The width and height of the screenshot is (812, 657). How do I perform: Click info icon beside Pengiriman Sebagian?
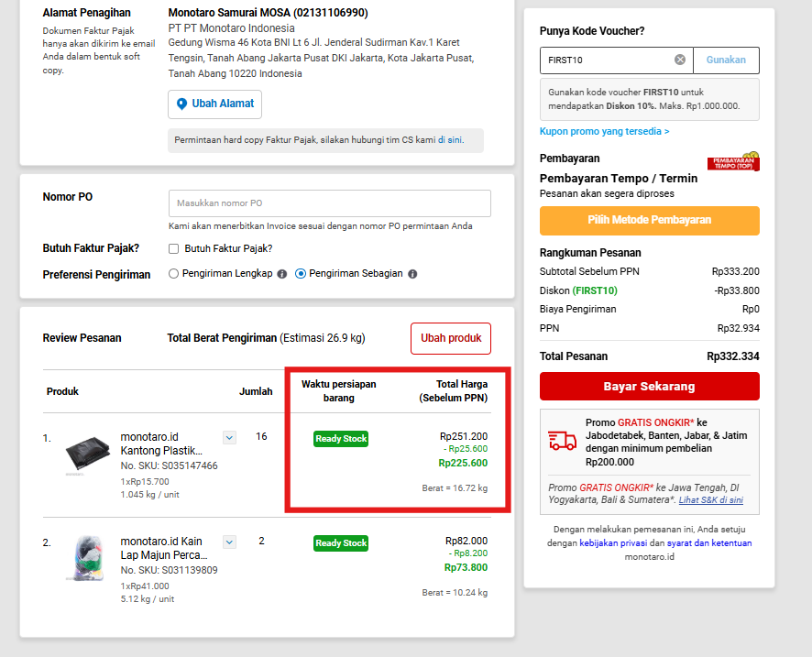point(412,274)
